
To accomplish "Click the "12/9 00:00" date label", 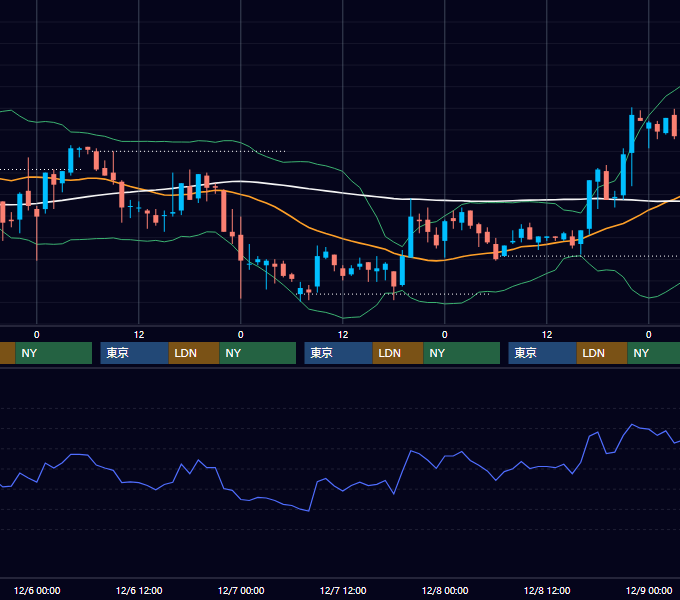I will point(649,590).
